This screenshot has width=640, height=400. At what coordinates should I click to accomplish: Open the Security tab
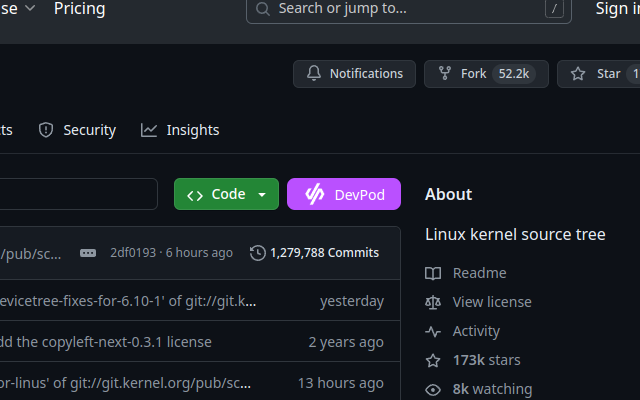tap(77, 130)
